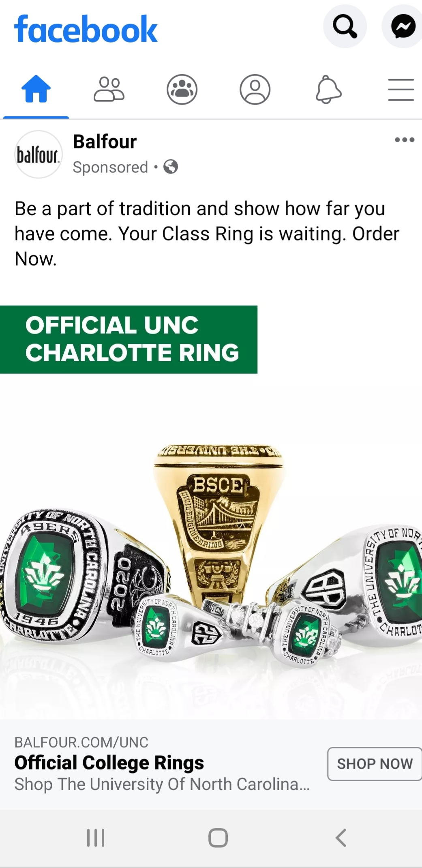This screenshot has width=422, height=868.
Task: Tap the Android back arrow
Action: point(341,838)
